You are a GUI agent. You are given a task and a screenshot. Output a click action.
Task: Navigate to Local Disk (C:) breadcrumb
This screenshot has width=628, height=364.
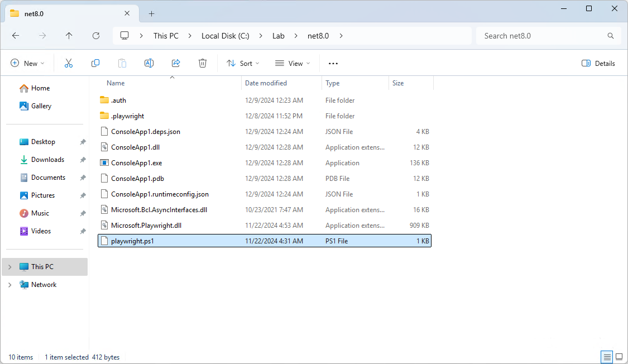click(225, 36)
